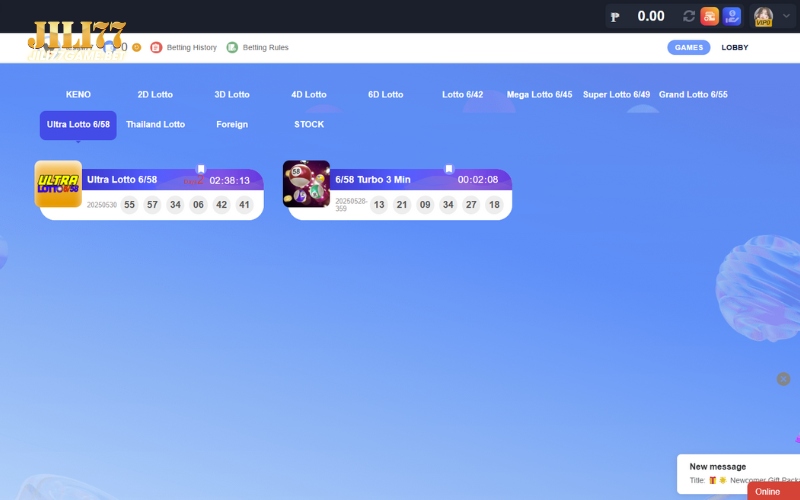The width and height of the screenshot is (800, 500).
Task: Click Turbo draw number 20250528-359
Action: (x=351, y=205)
